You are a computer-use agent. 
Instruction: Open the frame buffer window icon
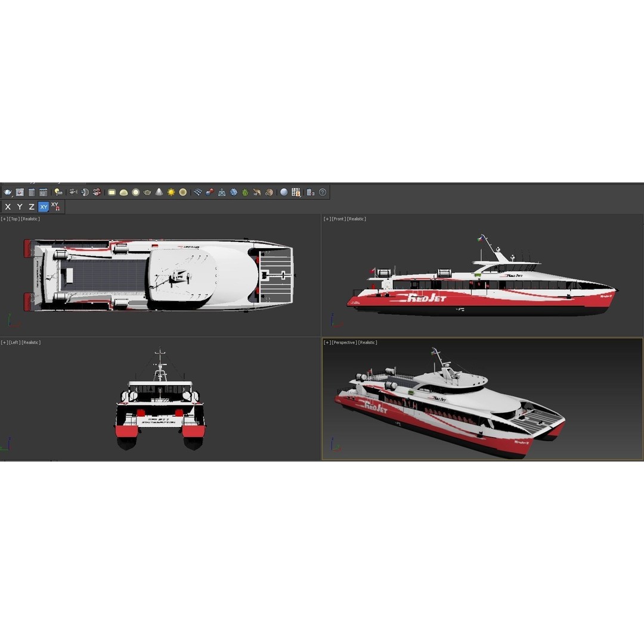(20, 192)
